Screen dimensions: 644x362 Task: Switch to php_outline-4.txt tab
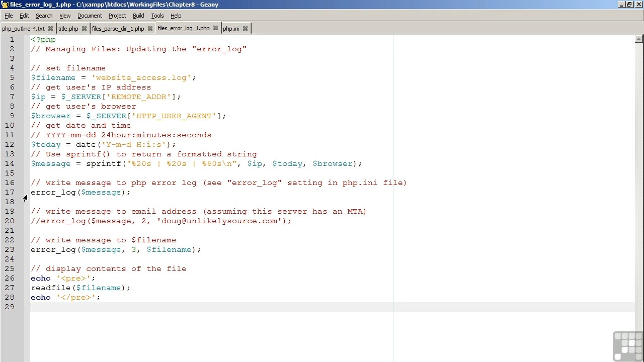tap(23, 29)
